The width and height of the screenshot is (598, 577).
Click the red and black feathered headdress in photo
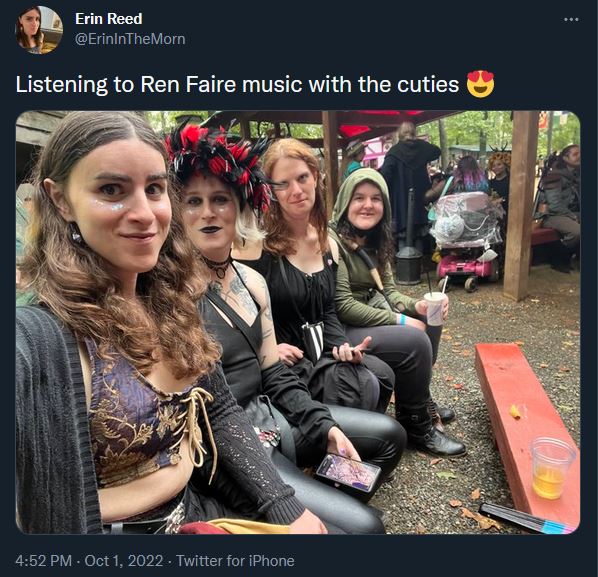click(219, 160)
